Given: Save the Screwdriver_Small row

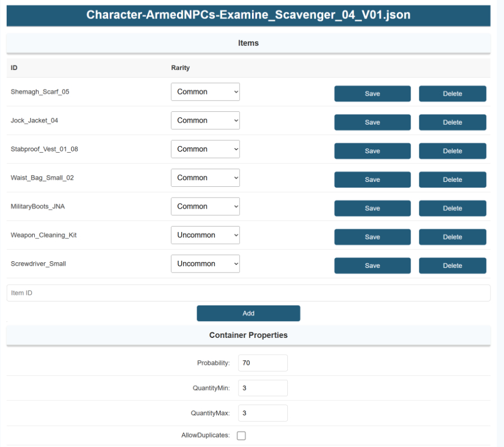Looking at the screenshot, I should (372, 266).
